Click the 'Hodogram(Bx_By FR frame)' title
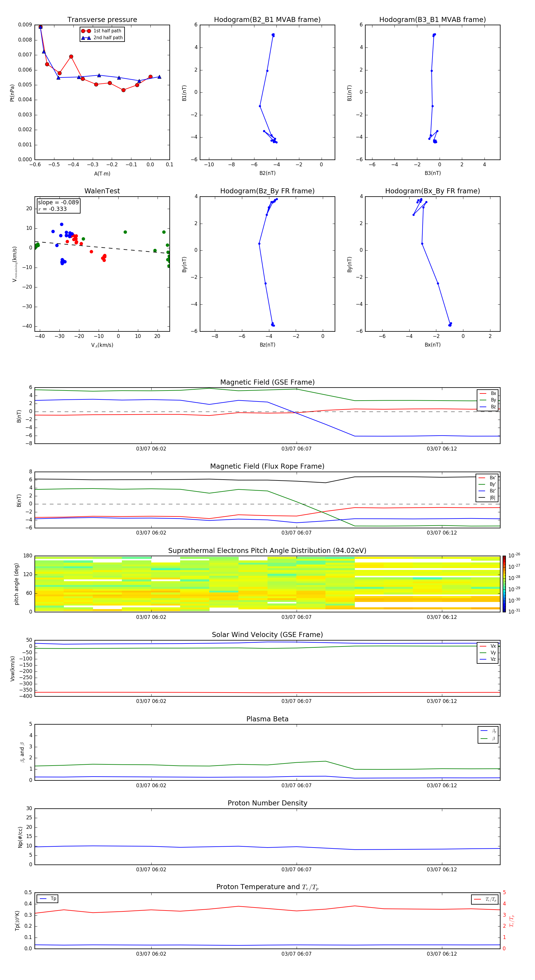 tap(432, 191)
